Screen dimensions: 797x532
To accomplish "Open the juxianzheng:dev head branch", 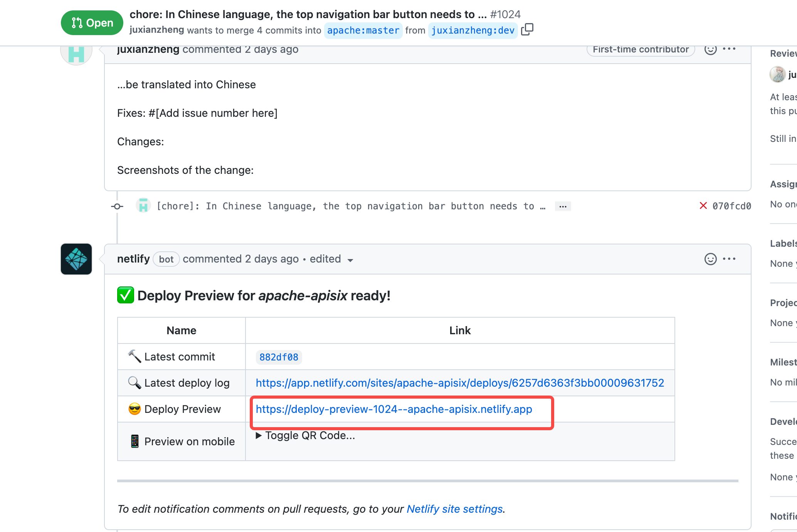I will click(473, 30).
